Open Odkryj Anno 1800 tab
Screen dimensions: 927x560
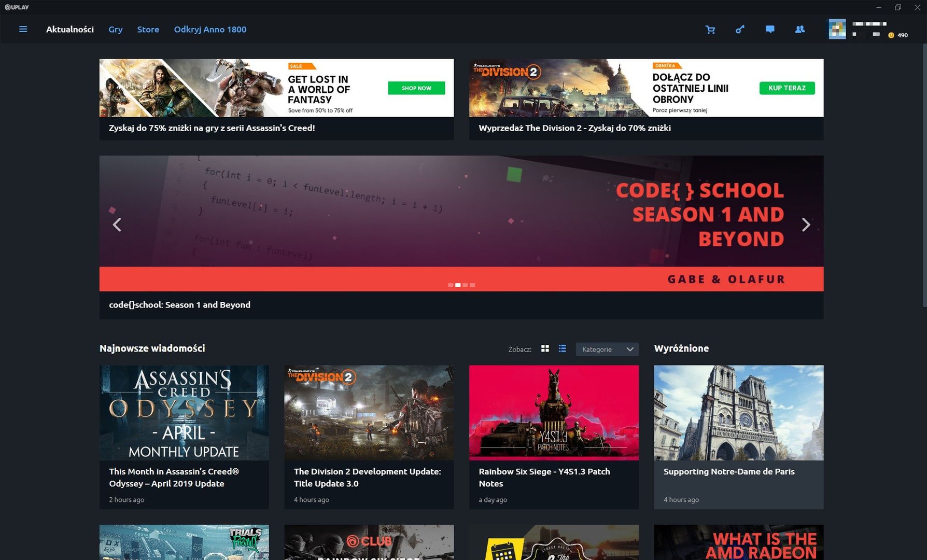[x=210, y=30]
